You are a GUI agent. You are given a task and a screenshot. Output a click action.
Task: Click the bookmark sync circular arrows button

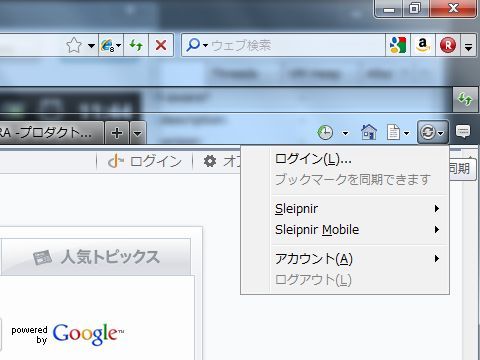[432, 132]
